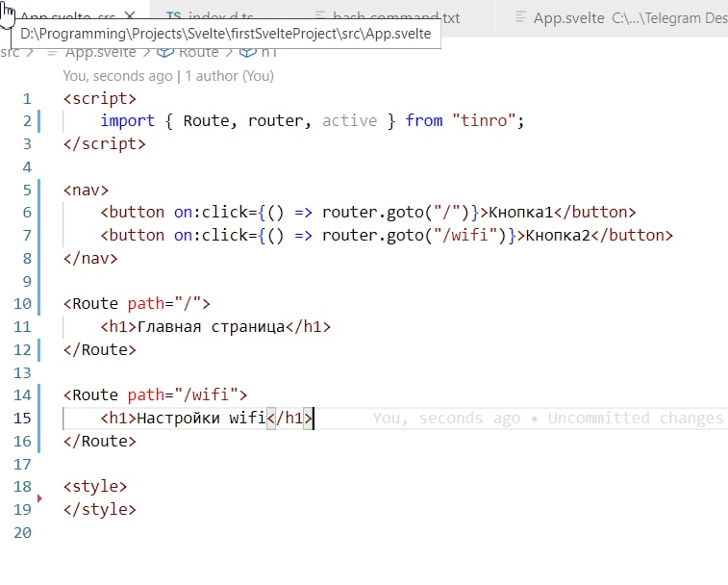Select the src breadcrumb segment
The height and width of the screenshot is (585, 728).
tap(10, 52)
